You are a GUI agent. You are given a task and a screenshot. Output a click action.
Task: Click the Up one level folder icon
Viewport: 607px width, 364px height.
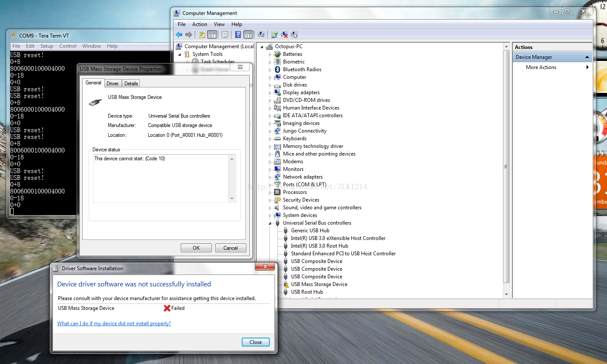coord(202,35)
